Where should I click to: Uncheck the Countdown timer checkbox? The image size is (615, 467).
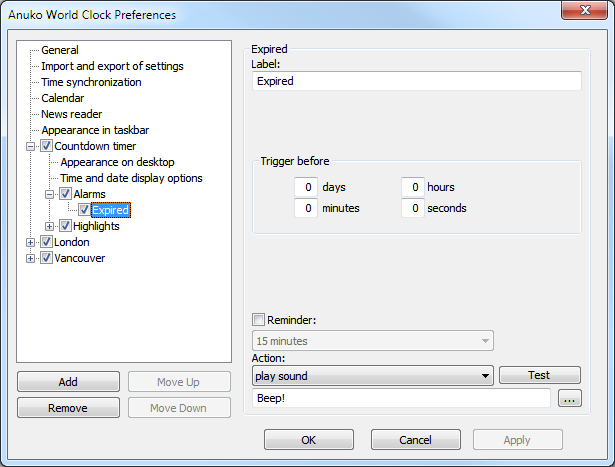pyautogui.click(x=46, y=146)
